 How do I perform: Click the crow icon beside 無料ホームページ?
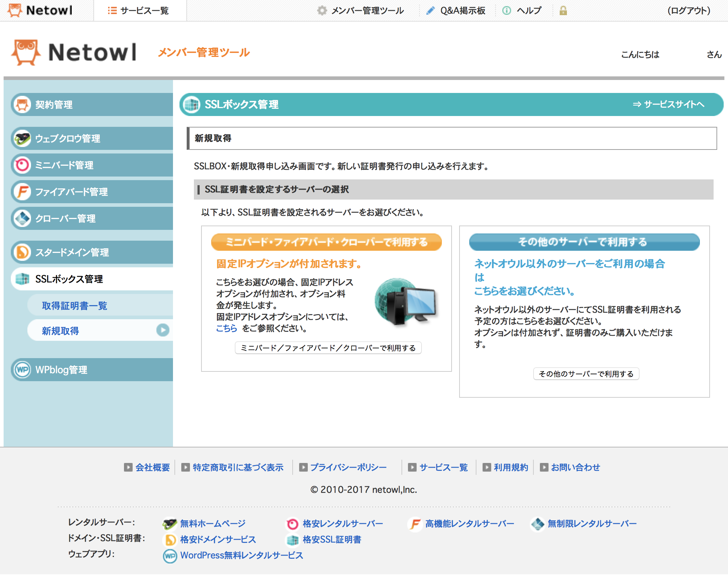(170, 523)
